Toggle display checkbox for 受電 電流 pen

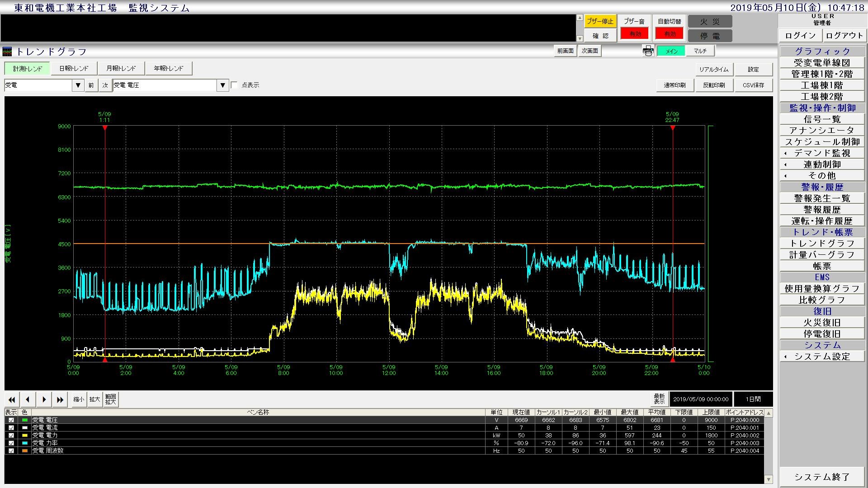click(x=11, y=428)
